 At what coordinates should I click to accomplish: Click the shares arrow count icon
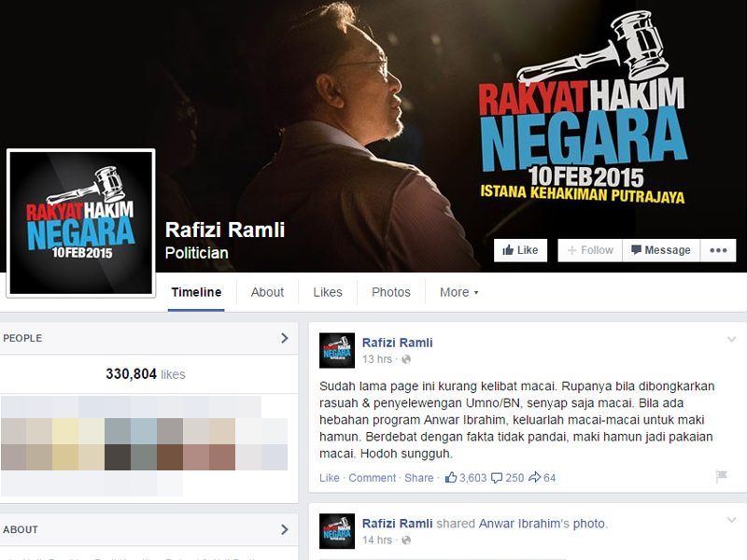tap(534, 478)
